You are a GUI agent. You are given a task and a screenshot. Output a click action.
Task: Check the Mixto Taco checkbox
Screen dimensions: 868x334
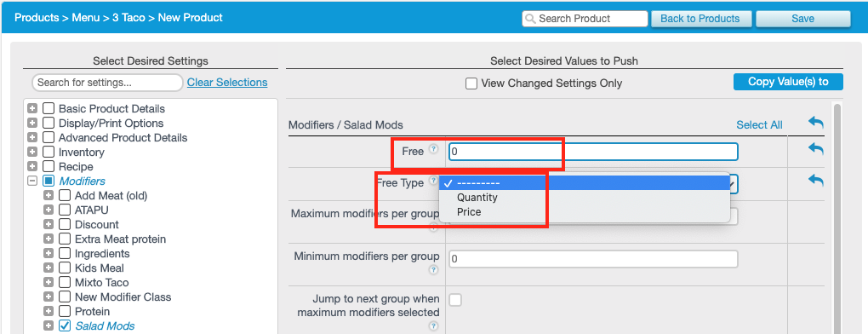click(65, 283)
